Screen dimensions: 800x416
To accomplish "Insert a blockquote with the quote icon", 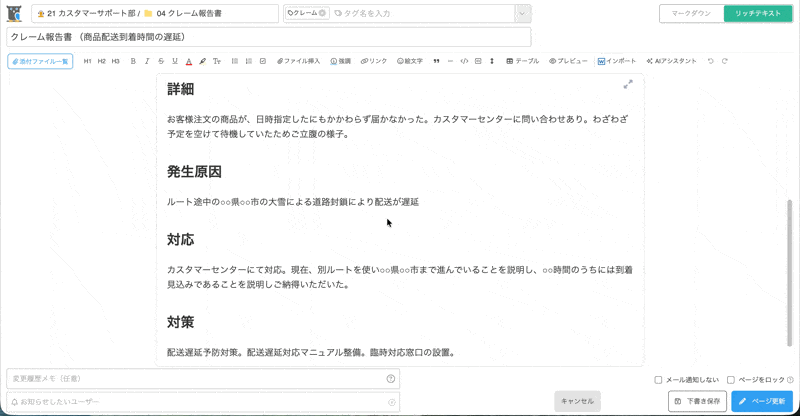I will click(x=436, y=62).
